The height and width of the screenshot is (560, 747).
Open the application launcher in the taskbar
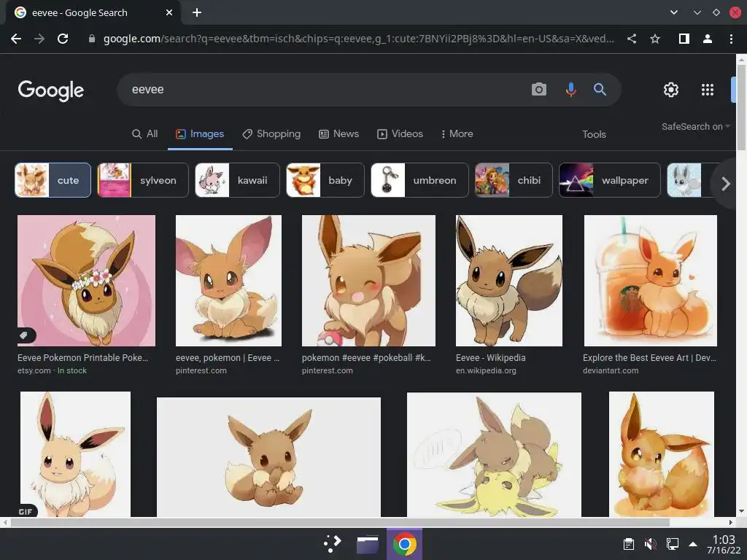332,544
